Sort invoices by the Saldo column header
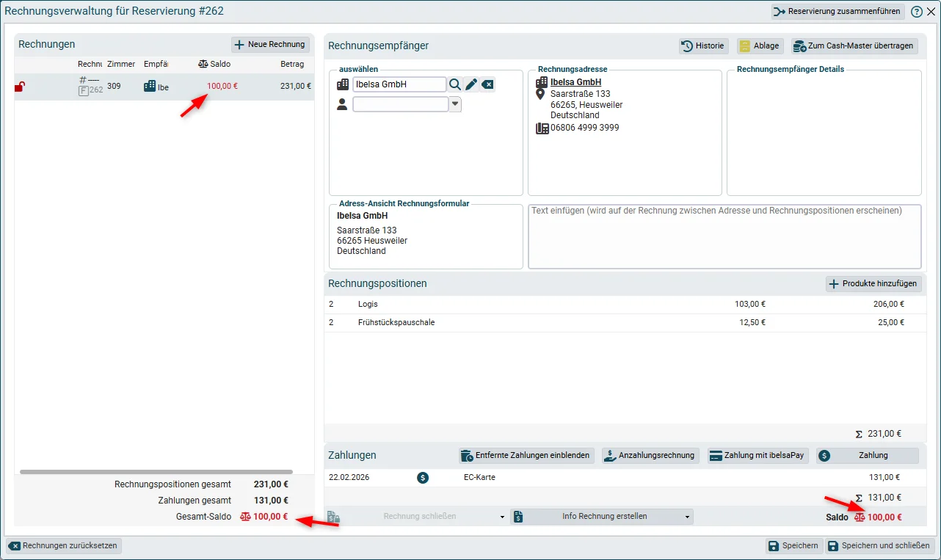This screenshot has width=941, height=560. pyautogui.click(x=214, y=65)
